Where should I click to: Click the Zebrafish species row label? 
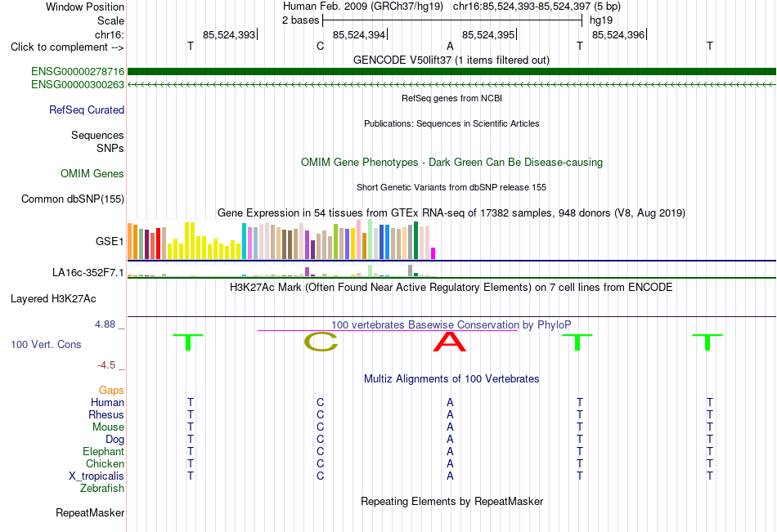coord(102,488)
